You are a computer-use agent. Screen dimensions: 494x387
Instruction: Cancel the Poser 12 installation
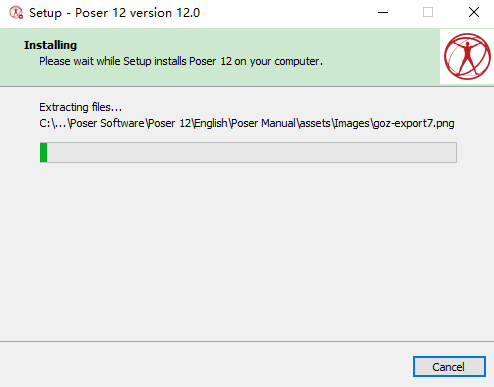coord(449,367)
